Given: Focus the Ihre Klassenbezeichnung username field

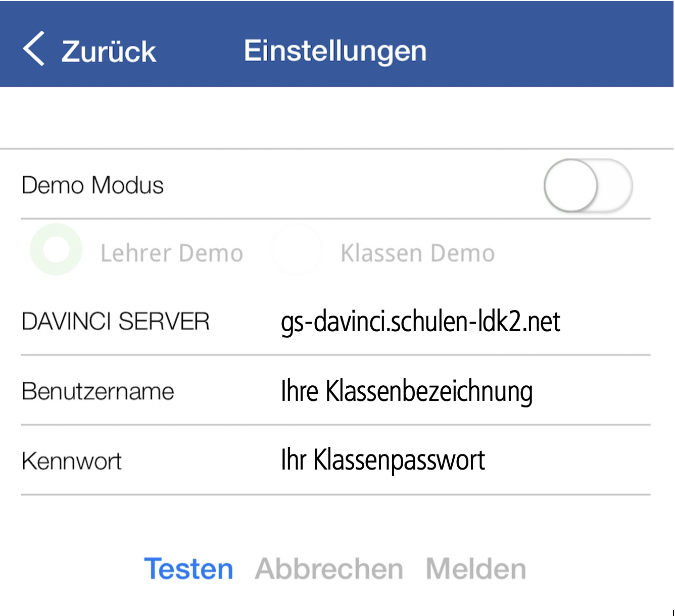Looking at the screenshot, I should pyautogui.click(x=407, y=392).
